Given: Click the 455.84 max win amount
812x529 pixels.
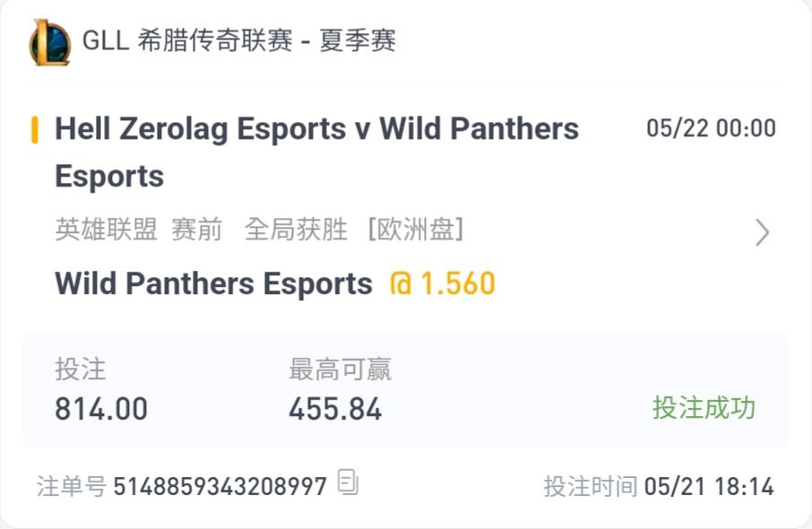Looking at the screenshot, I should pos(335,409).
